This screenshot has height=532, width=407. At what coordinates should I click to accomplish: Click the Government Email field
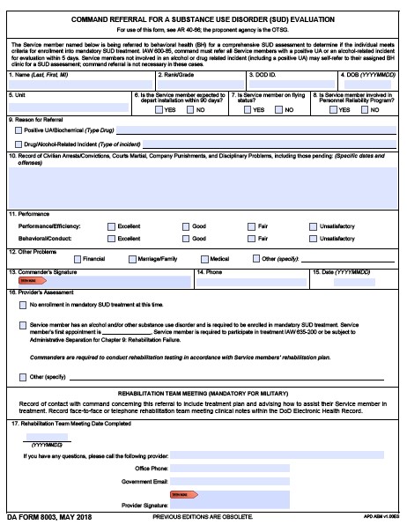tap(230, 482)
